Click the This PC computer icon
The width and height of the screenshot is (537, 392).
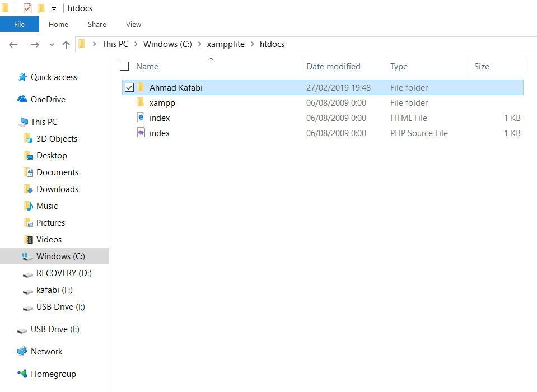[x=24, y=122]
